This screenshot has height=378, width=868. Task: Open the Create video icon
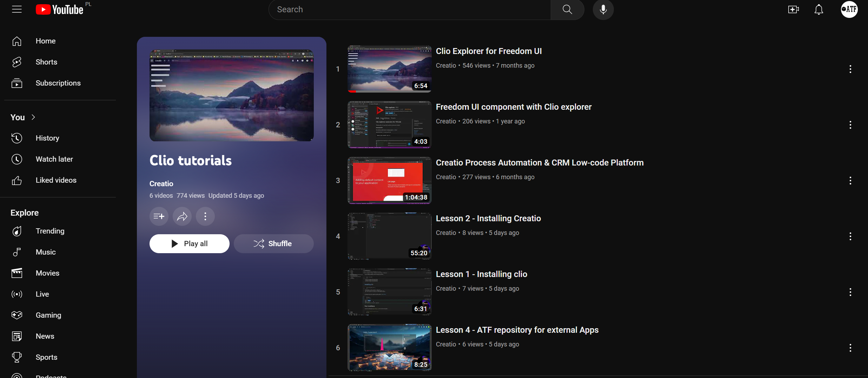tap(793, 9)
